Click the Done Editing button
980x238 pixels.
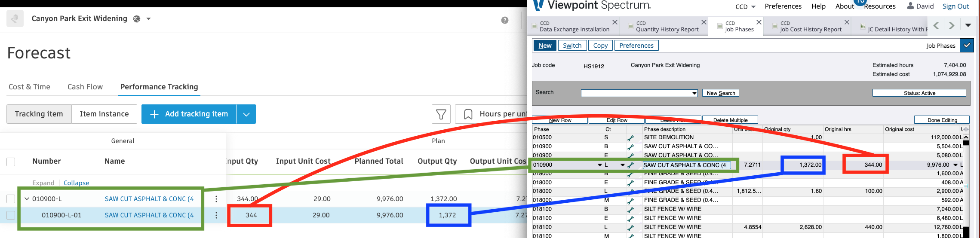(x=942, y=120)
